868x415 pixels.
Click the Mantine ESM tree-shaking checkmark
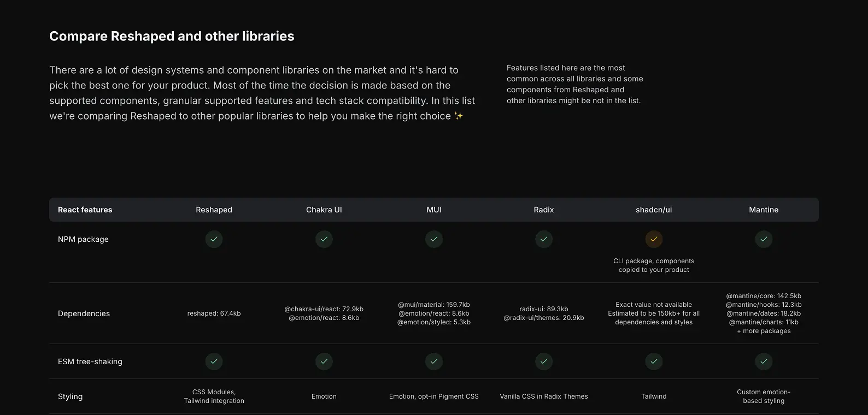(764, 361)
